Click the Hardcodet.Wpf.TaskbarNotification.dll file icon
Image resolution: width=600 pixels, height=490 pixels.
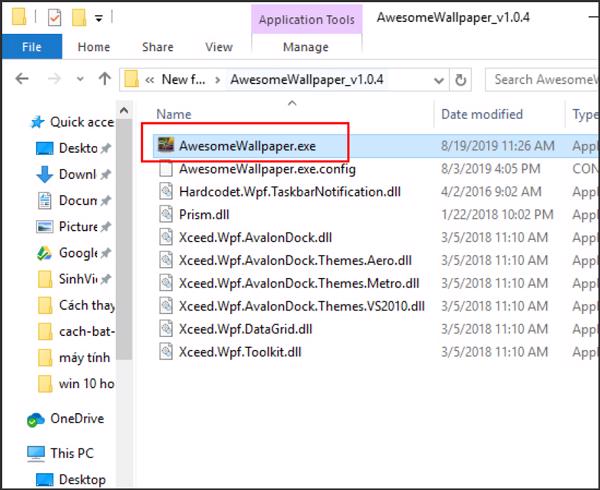(166, 191)
